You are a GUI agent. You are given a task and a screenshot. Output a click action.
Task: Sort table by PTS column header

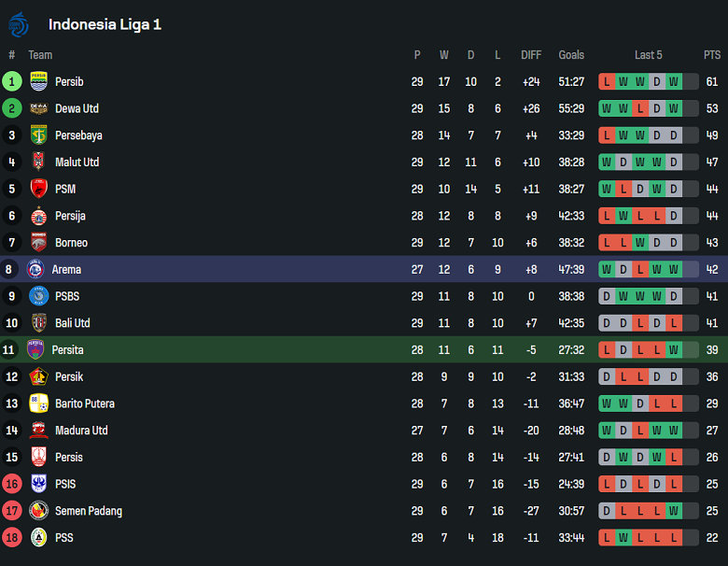[x=712, y=55]
